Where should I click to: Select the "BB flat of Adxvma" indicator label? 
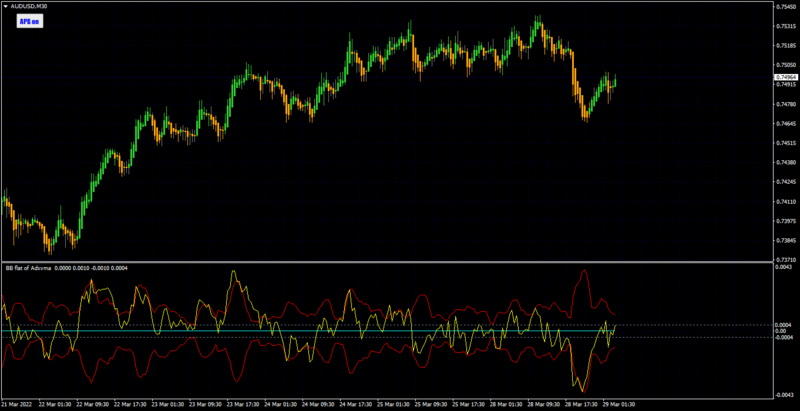[x=27, y=268]
